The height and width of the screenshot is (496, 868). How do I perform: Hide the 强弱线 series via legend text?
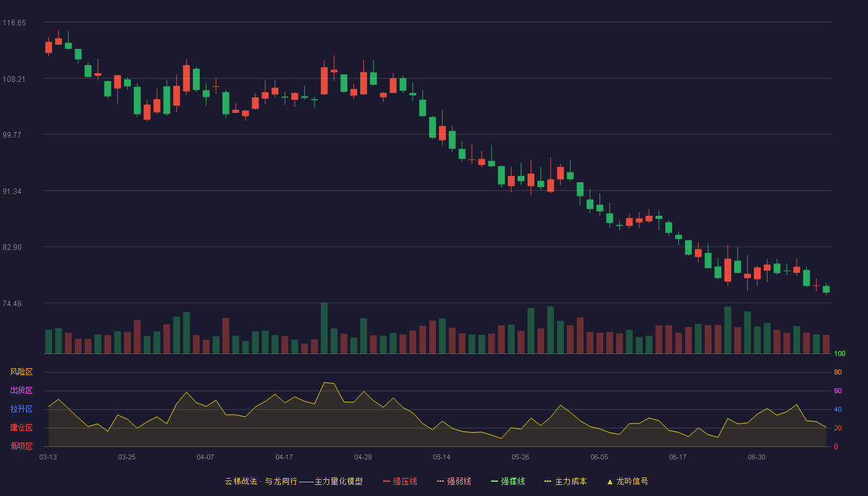[459, 481]
